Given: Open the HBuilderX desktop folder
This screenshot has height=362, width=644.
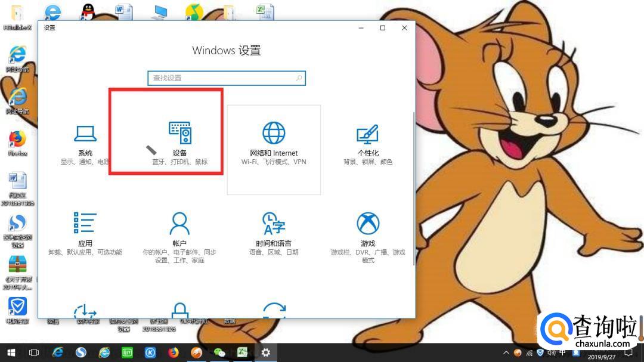Looking at the screenshot, I should pyautogui.click(x=17, y=14).
